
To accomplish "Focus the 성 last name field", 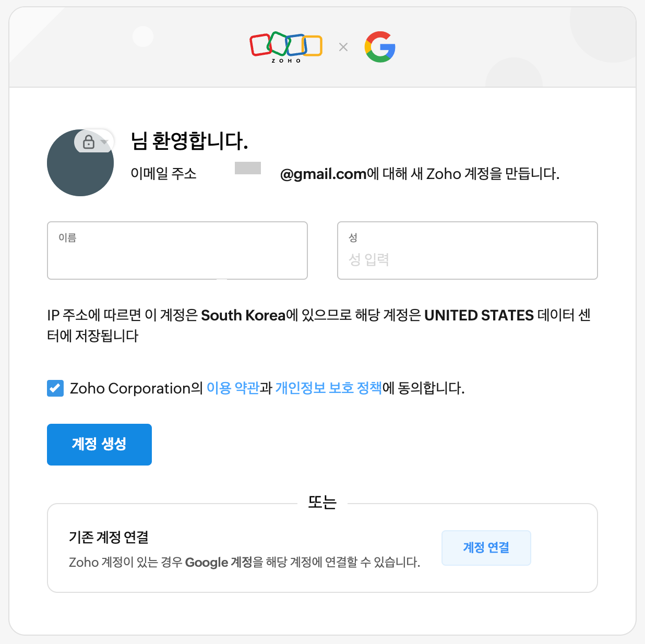I will 468,251.
